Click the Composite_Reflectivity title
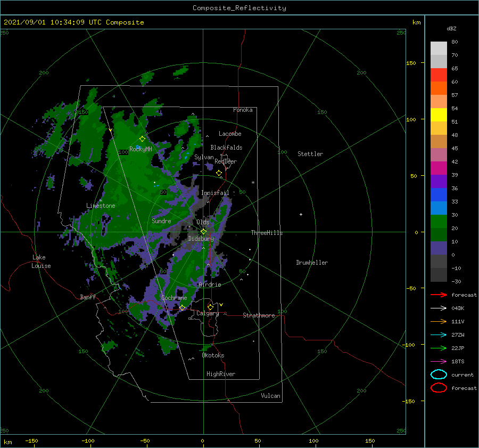The height and width of the screenshot is (448, 479). click(x=239, y=8)
